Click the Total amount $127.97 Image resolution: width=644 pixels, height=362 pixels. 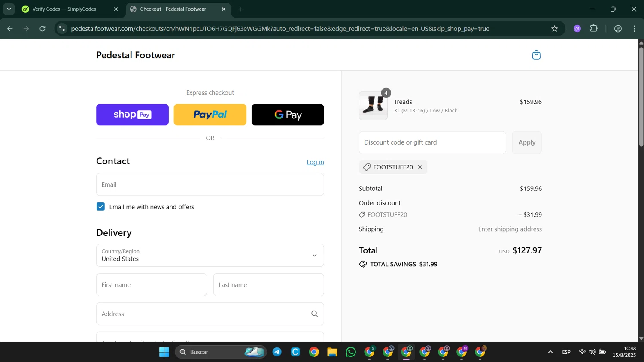coord(527,250)
